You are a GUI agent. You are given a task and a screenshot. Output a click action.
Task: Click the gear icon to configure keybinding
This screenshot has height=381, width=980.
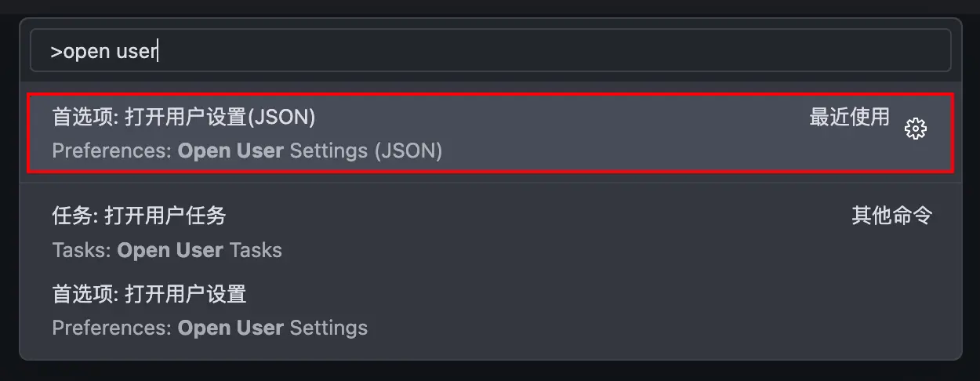pyautogui.click(x=915, y=129)
